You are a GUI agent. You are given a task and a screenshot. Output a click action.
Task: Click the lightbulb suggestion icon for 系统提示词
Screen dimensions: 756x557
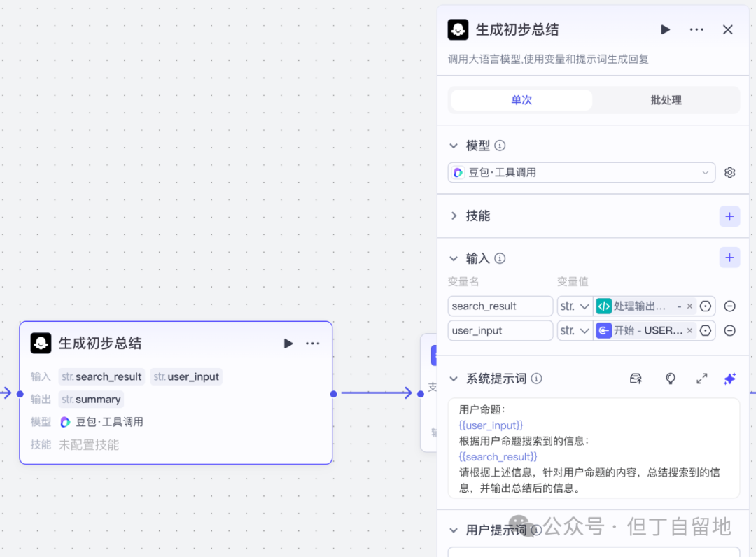670,378
